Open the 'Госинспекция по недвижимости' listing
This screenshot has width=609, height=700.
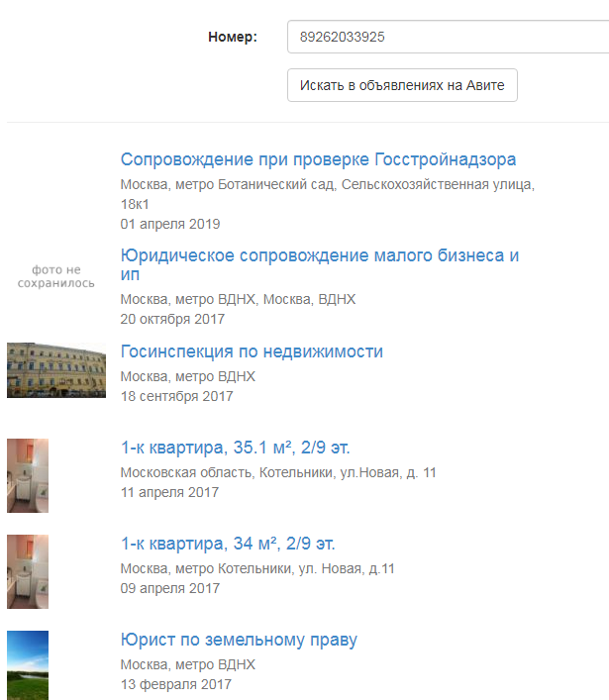point(252,352)
